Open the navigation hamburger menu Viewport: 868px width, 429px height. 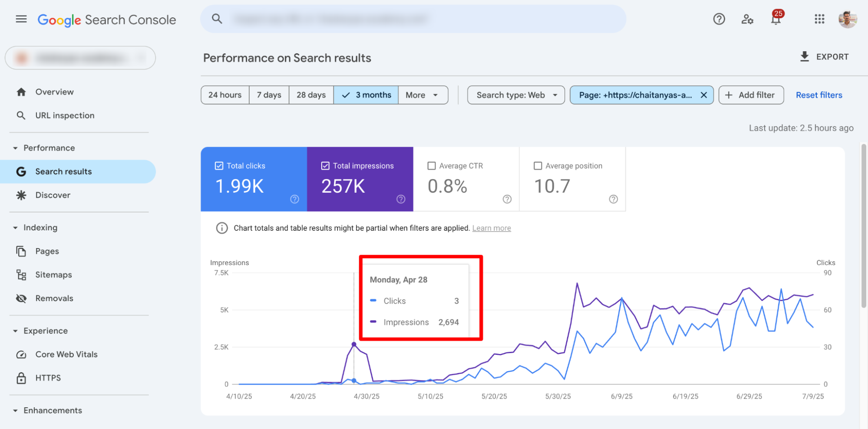pos(20,19)
